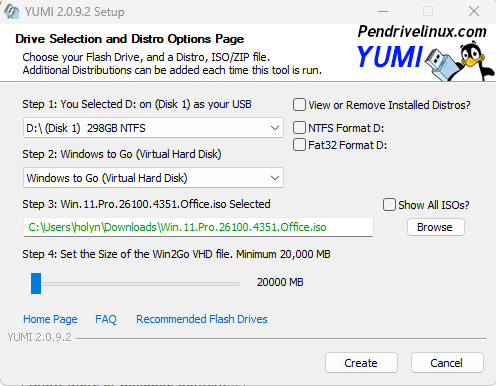Minimize the YUMI Setup window
Screen dimensions: 496x386
click(383, 11)
